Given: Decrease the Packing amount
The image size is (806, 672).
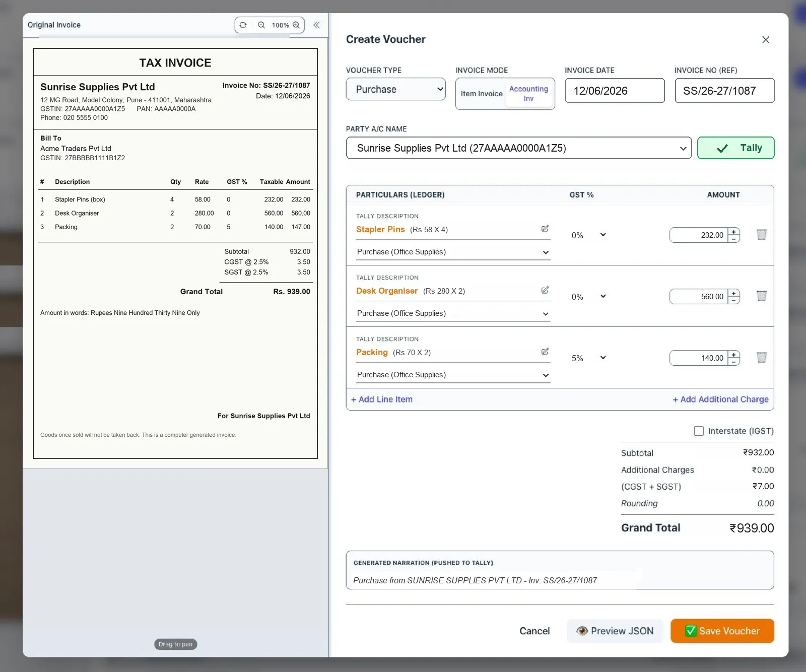Looking at the screenshot, I should (x=734, y=362).
